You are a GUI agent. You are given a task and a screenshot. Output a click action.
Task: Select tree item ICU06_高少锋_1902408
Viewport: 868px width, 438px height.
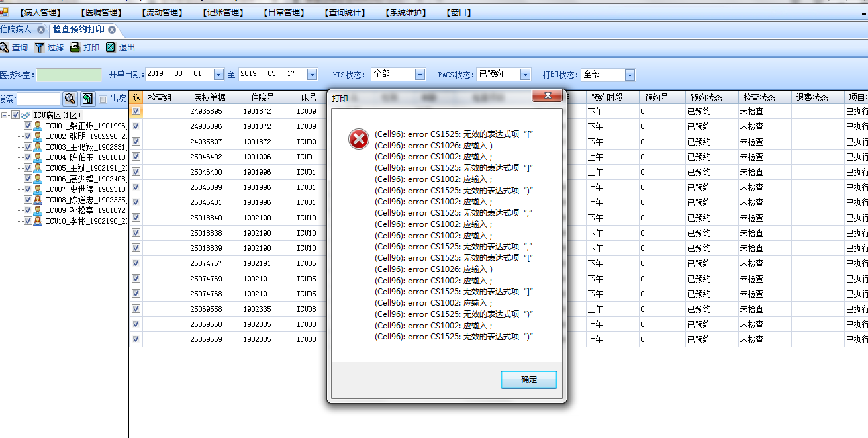pos(86,179)
